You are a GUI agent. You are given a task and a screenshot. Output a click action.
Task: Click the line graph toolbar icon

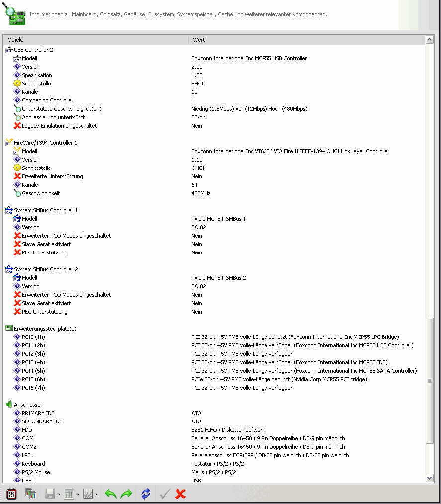tap(88, 494)
